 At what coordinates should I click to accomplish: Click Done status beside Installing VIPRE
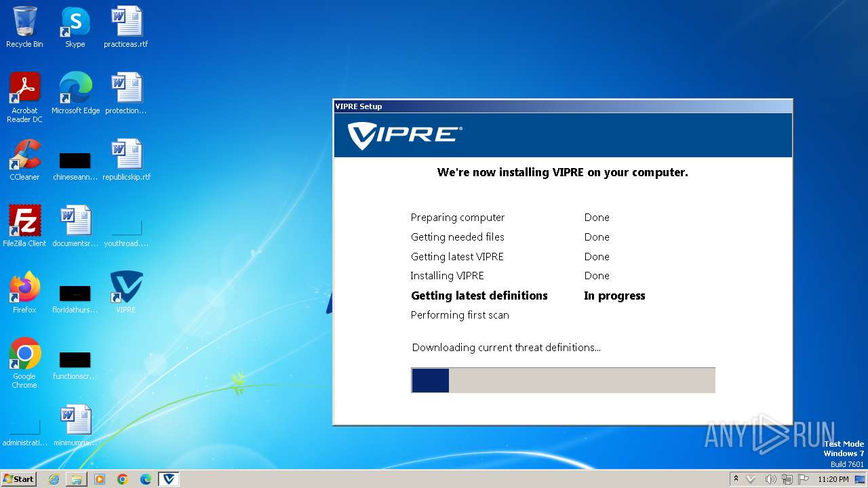tap(597, 276)
